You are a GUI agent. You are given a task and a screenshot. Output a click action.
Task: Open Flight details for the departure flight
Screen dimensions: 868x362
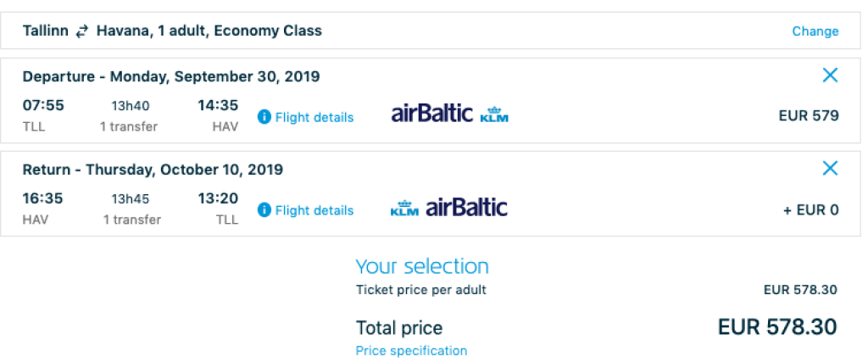(314, 117)
